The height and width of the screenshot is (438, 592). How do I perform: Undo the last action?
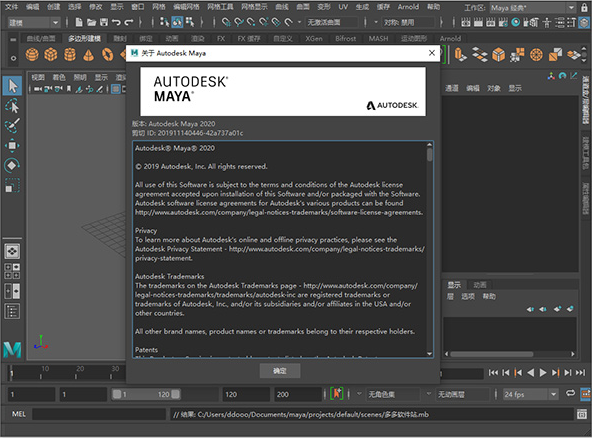(x=116, y=23)
